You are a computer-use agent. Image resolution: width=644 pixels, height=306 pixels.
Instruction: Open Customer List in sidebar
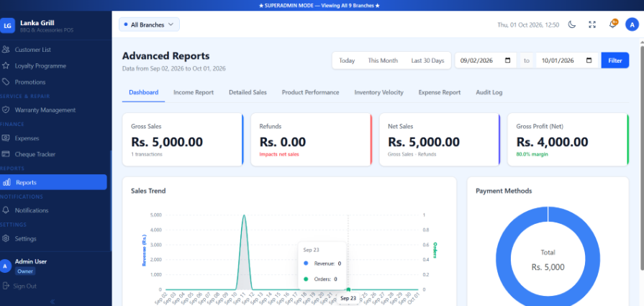point(53,49)
